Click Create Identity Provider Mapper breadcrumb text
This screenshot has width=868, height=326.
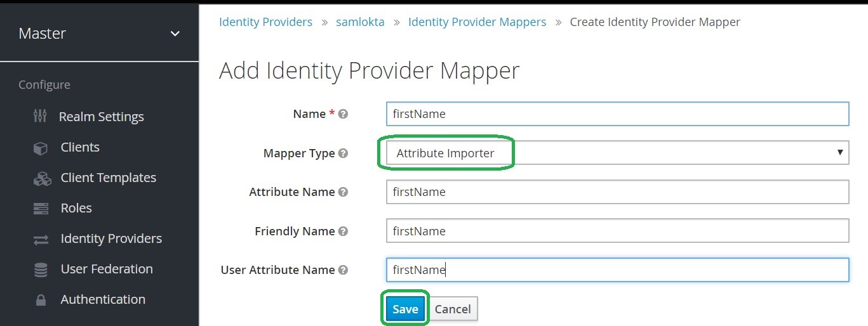(x=655, y=22)
